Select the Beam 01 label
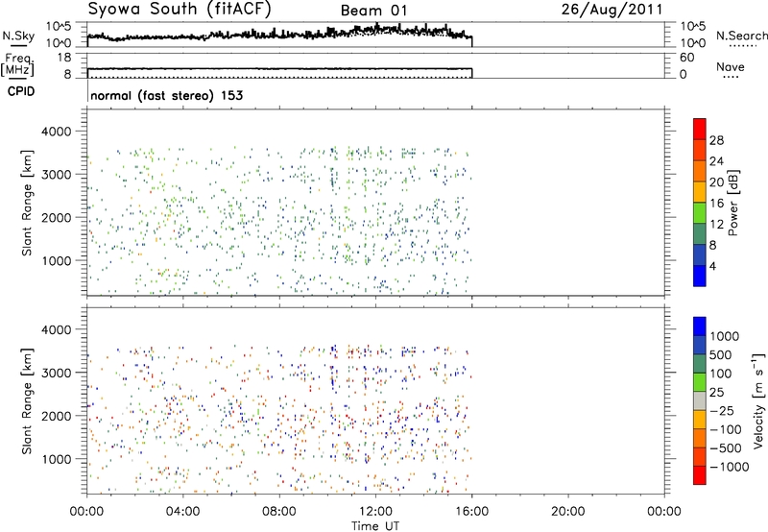 (373, 11)
